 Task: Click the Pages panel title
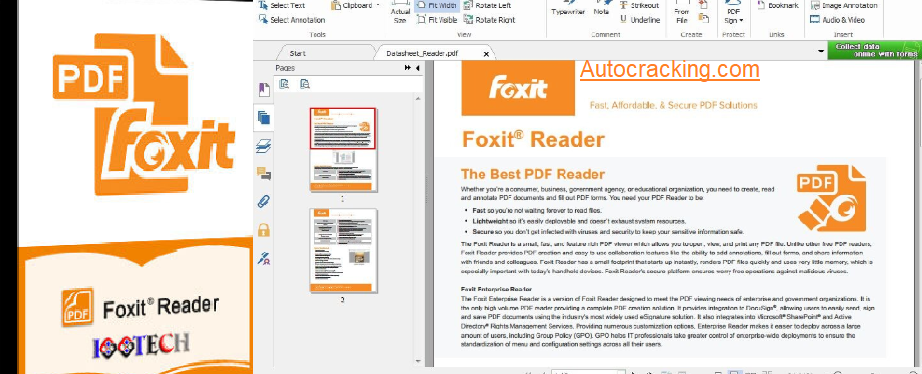tap(285, 68)
